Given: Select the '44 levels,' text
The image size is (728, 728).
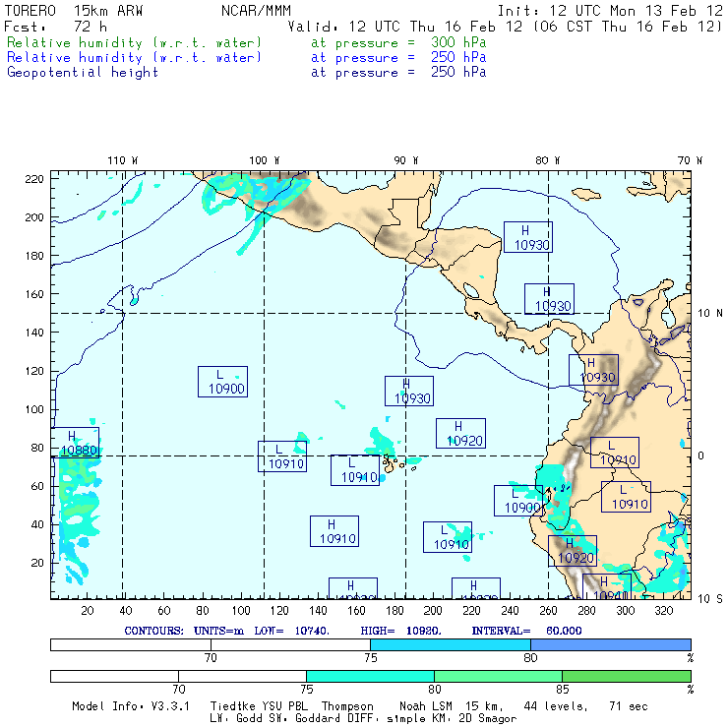Looking at the screenshot, I should [x=556, y=706].
